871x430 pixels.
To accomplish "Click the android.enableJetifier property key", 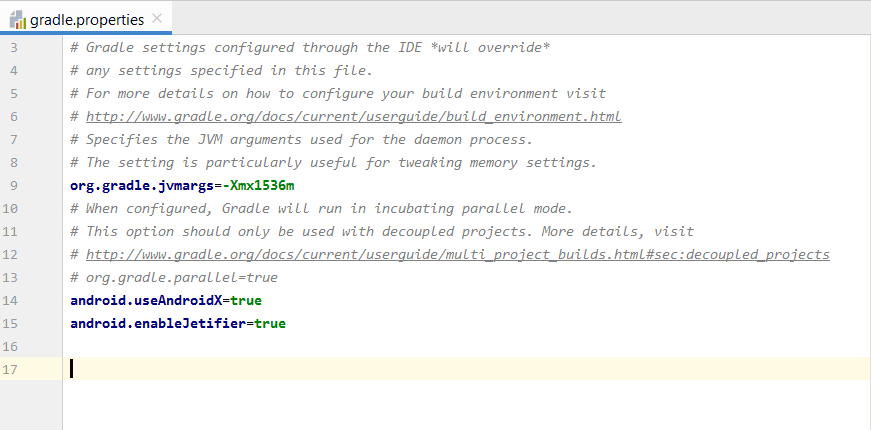I will tap(158, 323).
